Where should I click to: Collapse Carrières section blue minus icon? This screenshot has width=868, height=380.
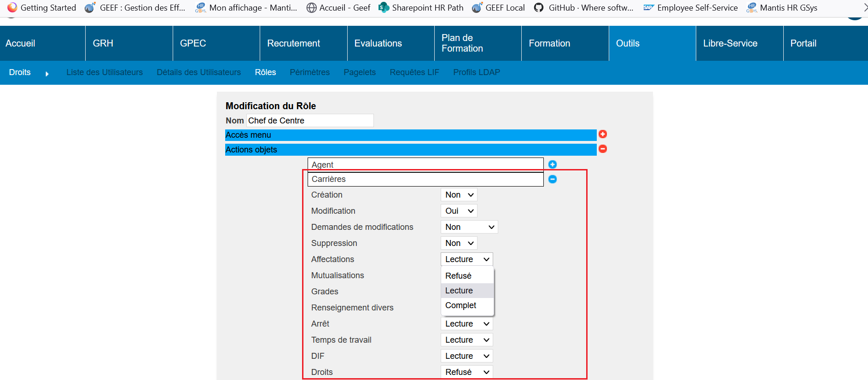[553, 179]
